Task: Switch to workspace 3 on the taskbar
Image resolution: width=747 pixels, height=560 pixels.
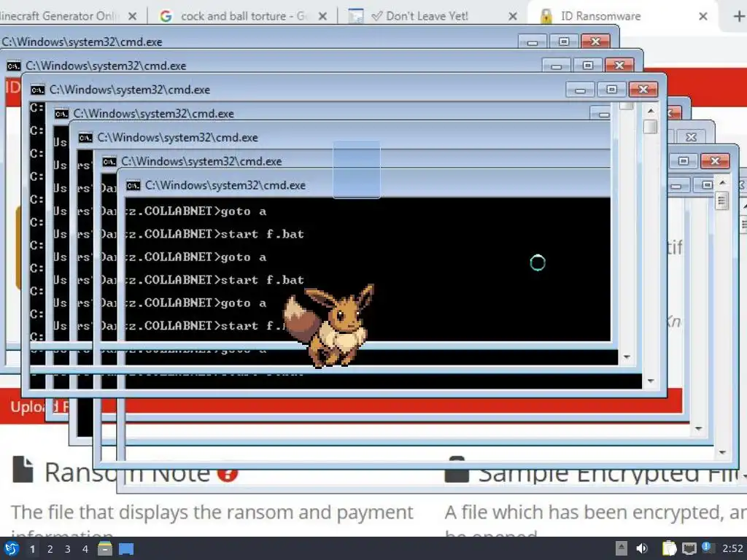Action: click(x=68, y=549)
